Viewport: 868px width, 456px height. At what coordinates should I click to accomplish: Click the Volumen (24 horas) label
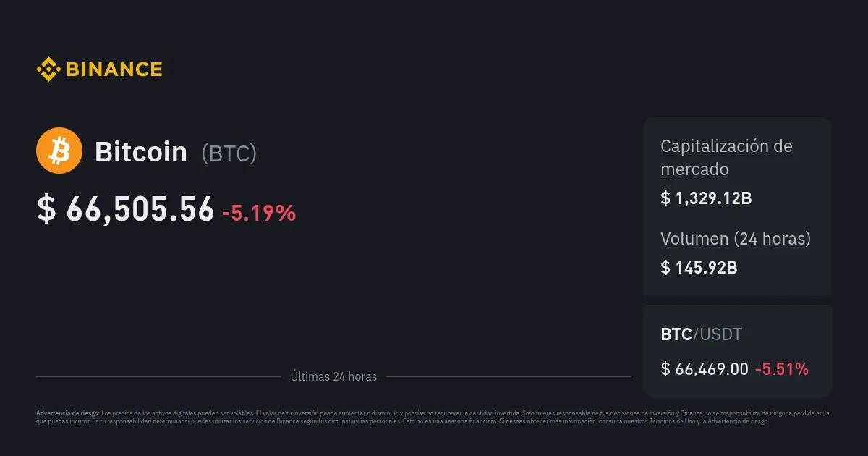point(736,238)
